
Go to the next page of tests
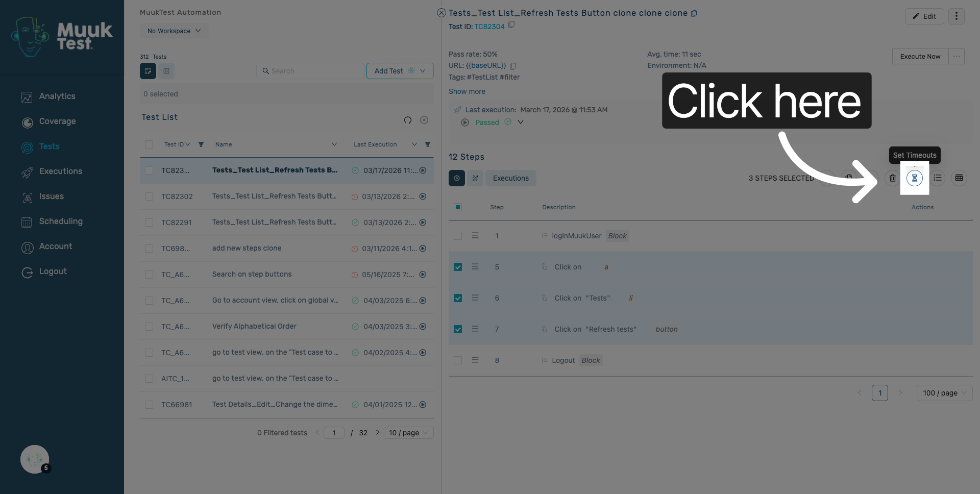click(x=378, y=432)
